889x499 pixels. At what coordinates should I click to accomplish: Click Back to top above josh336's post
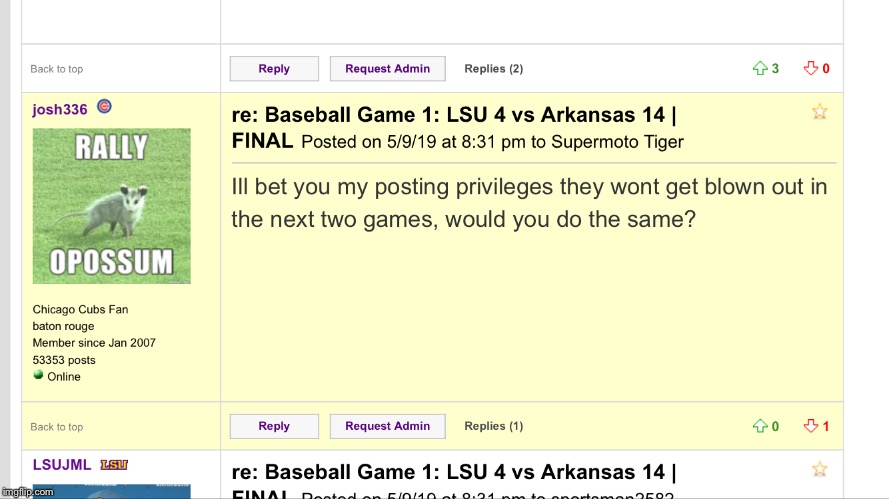click(x=57, y=69)
